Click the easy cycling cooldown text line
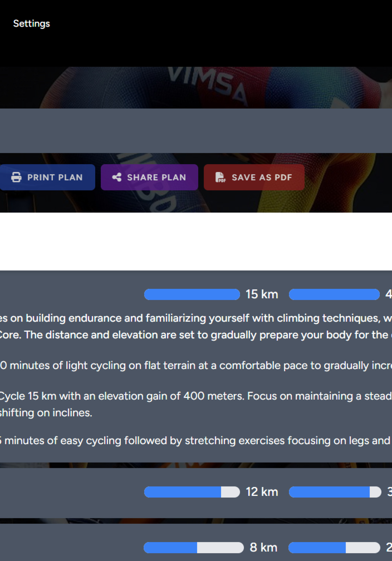The height and width of the screenshot is (561, 392). coord(196,440)
